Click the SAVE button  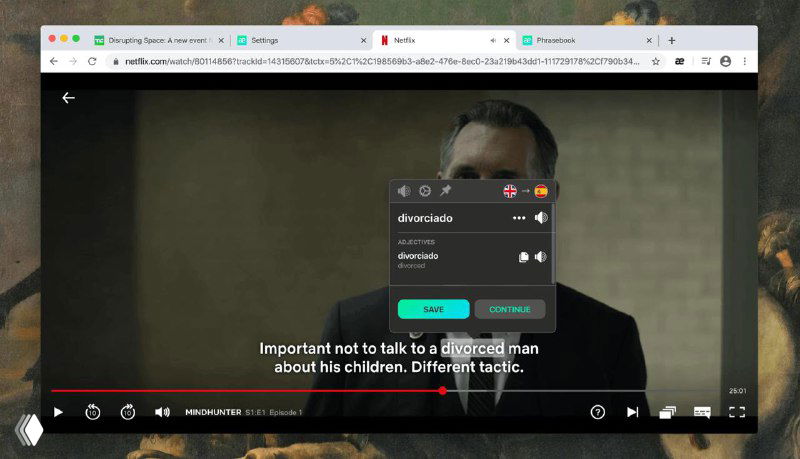pyautogui.click(x=433, y=309)
